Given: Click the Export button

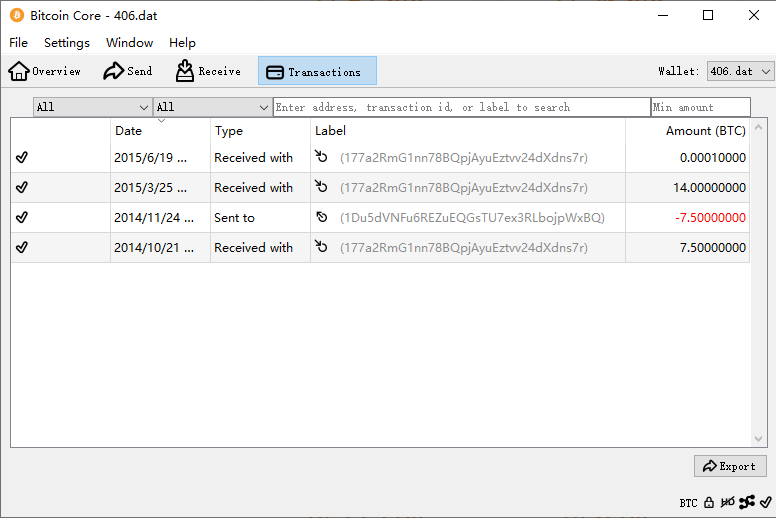Looking at the screenshot, I should [730, 466].
